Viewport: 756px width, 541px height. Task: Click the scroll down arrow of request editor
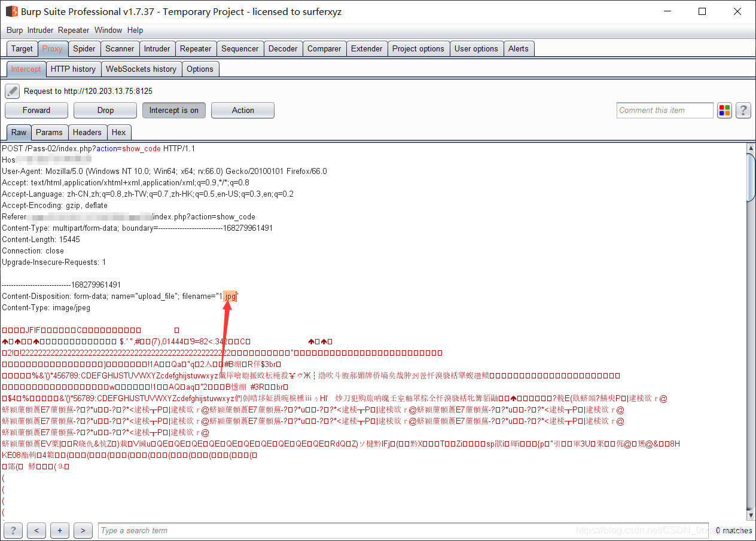[x=751, y=515]
